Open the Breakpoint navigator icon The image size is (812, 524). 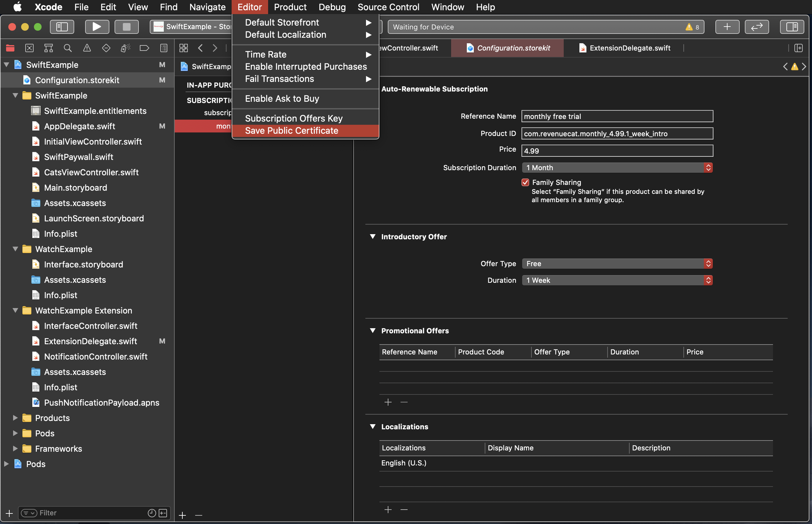click(144, 48)
